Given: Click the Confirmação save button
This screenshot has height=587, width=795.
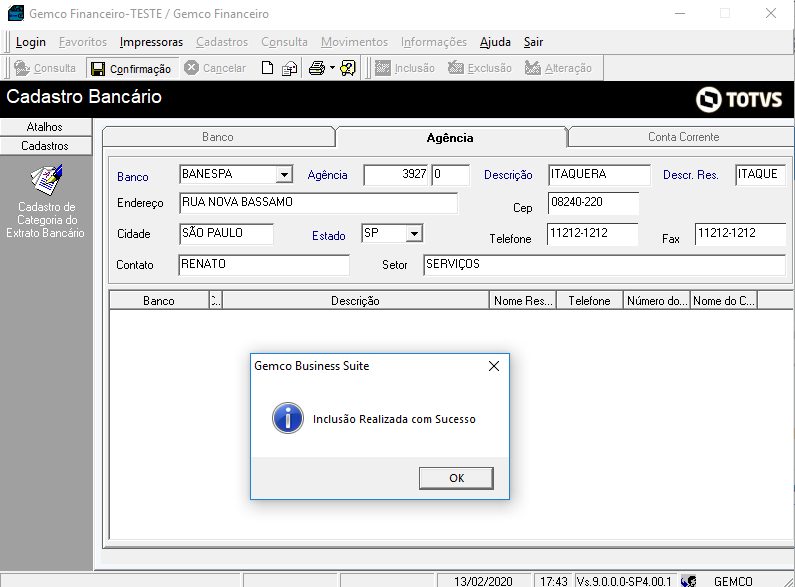Looking at the screenshot, I should (x=132, y=68).
